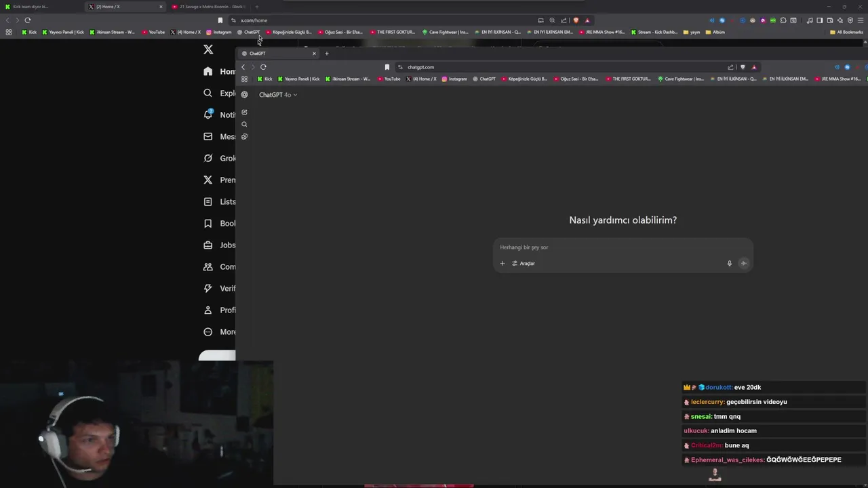
Task: Close the '(2) Home / X' tab
Action: [x=161, y=7]
